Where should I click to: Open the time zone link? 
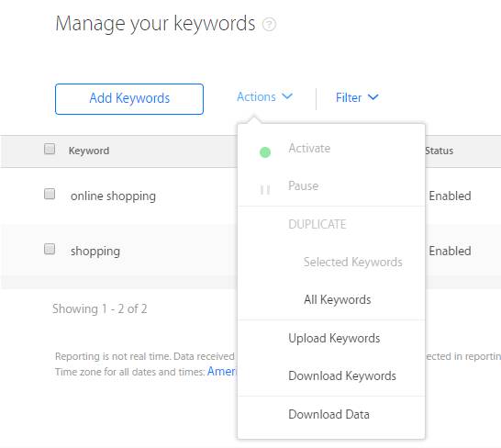pos(222,372)
